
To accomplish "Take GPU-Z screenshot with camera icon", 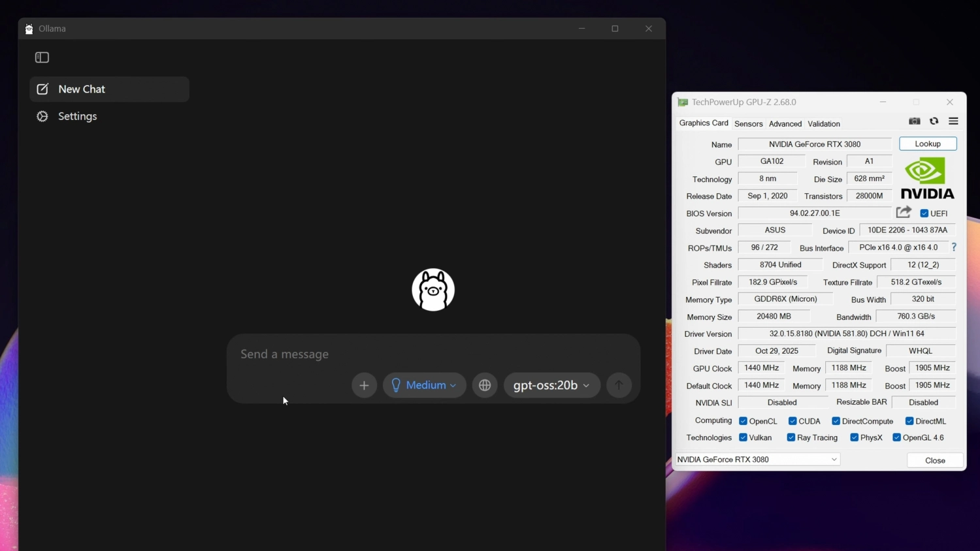I will [x=915, y=121].
